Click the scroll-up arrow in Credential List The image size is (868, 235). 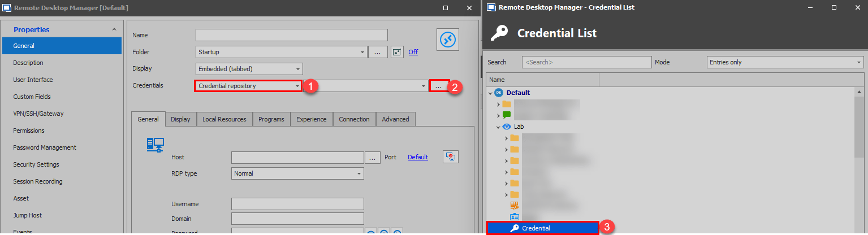pyautogui.click(x=860, y=92)
